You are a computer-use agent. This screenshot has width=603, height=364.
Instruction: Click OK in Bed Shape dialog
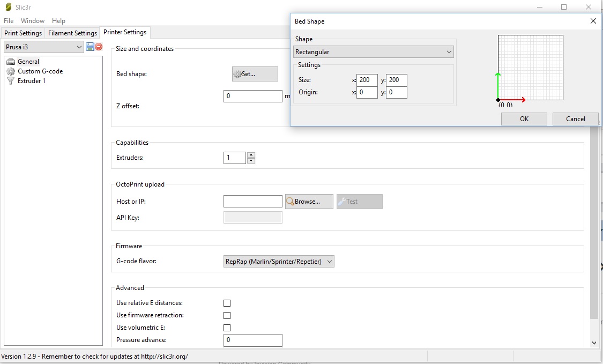pos(524,119)
